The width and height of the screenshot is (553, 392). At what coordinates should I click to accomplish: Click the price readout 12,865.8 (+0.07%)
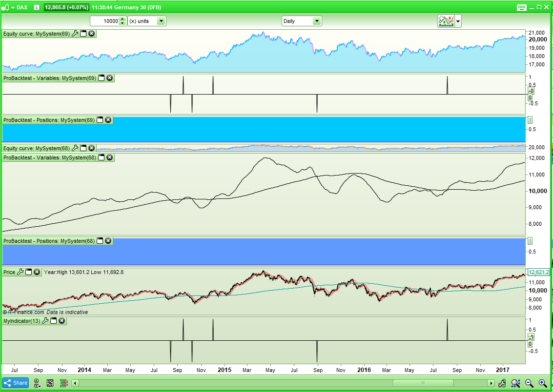click(x=66, y=7)
